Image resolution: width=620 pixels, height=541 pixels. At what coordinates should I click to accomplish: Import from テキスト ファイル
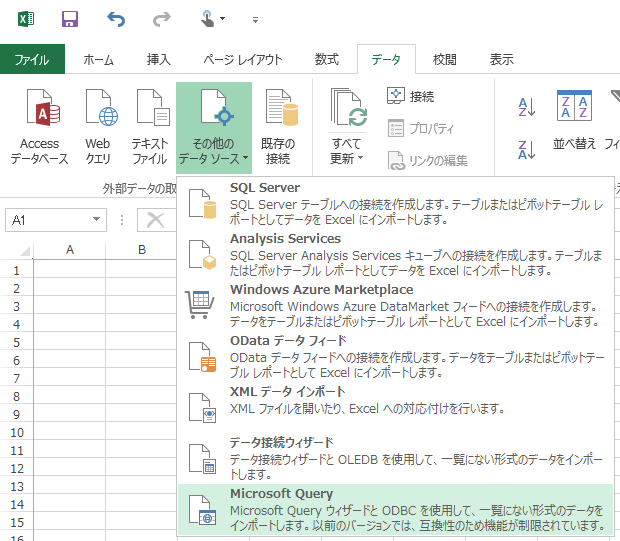pos(149,127)
